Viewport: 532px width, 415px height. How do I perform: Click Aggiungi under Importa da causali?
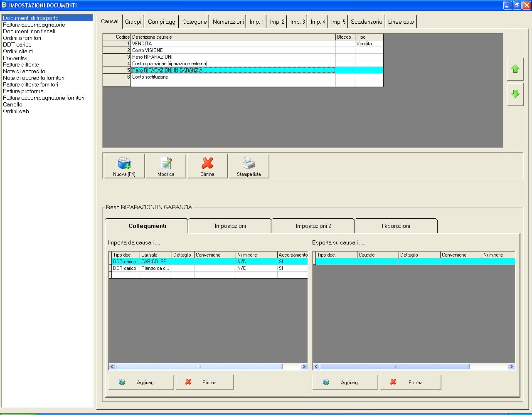[141, 382]
